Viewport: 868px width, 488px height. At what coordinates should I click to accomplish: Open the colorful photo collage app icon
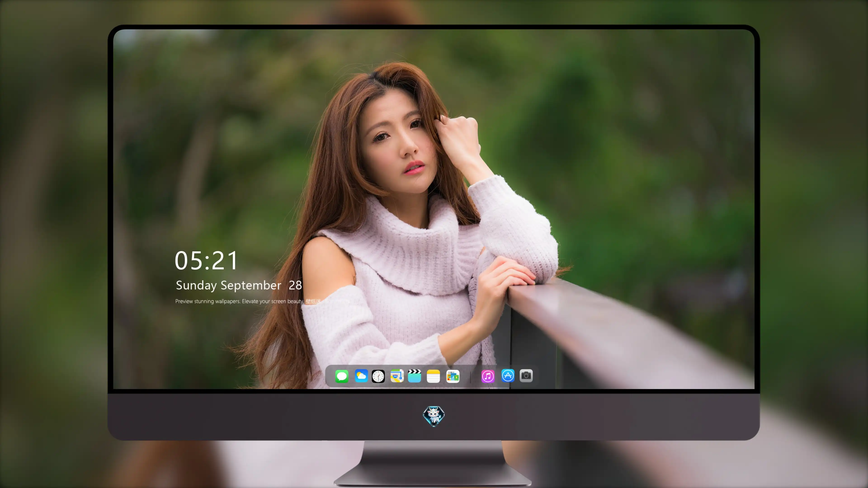[x=453, y=376]
